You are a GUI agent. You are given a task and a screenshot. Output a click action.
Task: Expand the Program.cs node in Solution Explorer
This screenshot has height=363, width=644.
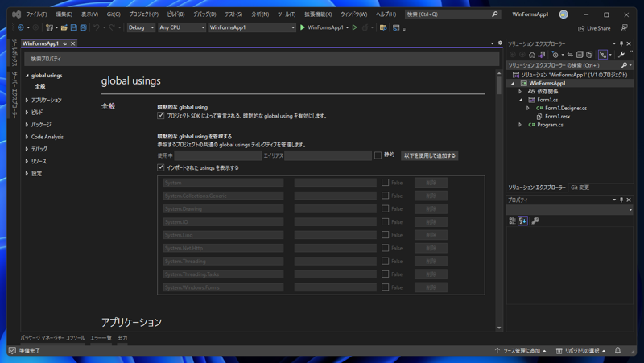[520, 125]
